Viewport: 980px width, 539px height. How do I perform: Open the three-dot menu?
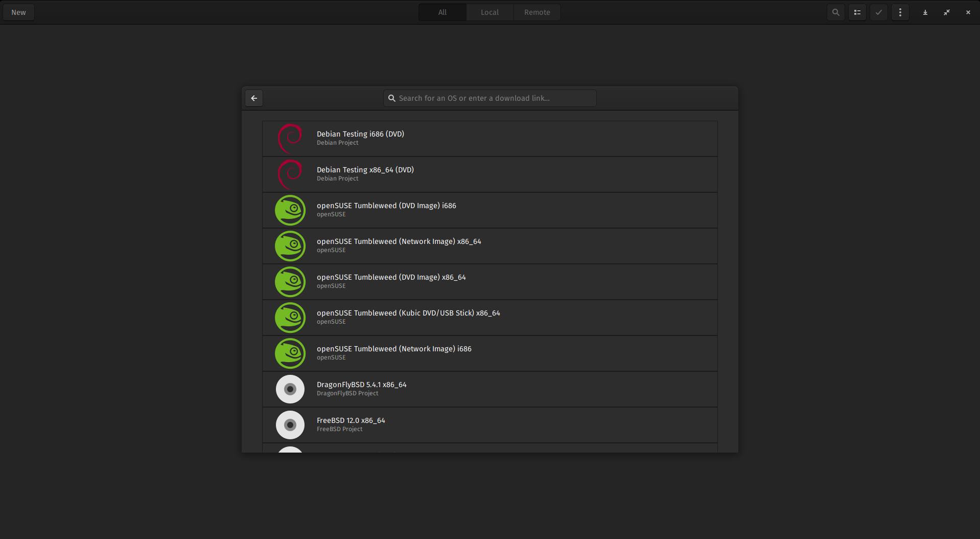(900, 12)
